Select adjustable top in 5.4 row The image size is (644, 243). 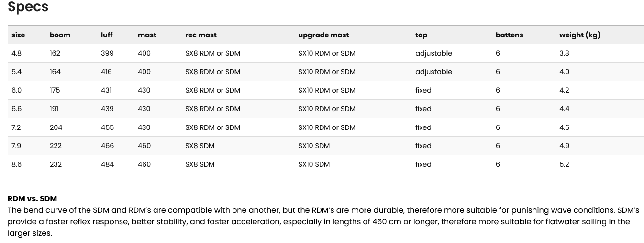coord(433,72)
